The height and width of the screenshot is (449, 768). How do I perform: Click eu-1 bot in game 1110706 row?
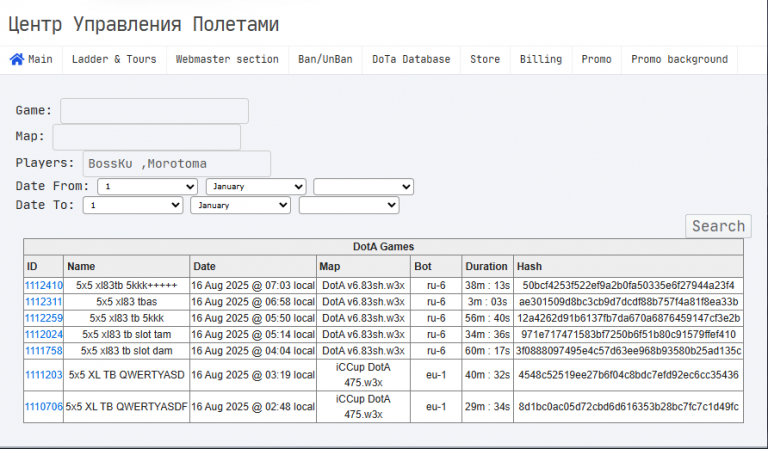(436, 407)
